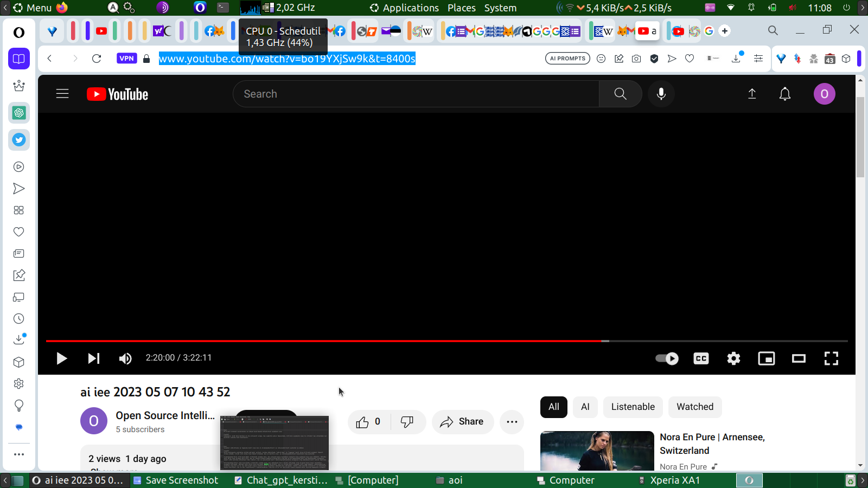Open sidebar three-dot more options
The width and height of the screenshot is (868, 488).
tap(19, 454)
